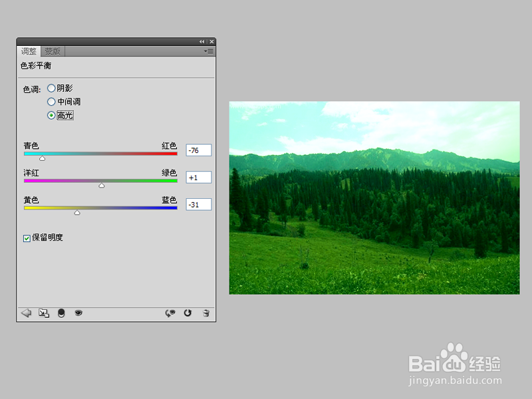Click the 蓝色 label
Image resolution: width=532 pixels, height=399 pixels.
169,200
